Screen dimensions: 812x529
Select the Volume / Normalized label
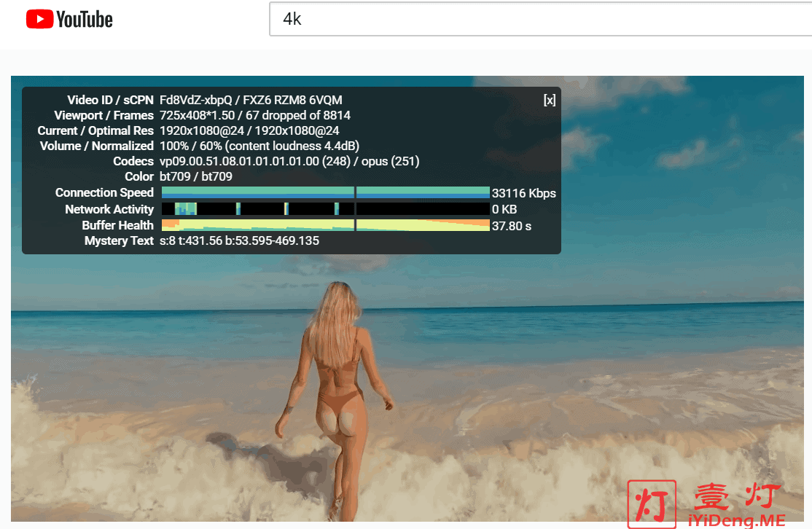97,146
